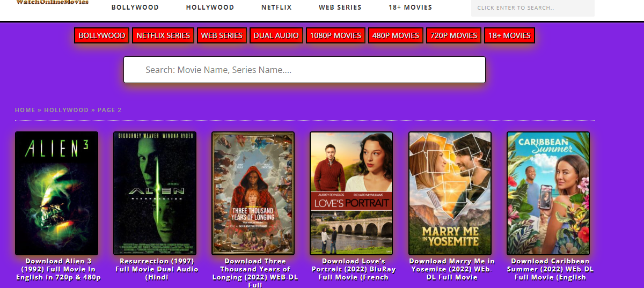Click the PAGE 2 breadcrumb text
The height and width of the screenshot is (288, 644).
(x=109, y=110)
